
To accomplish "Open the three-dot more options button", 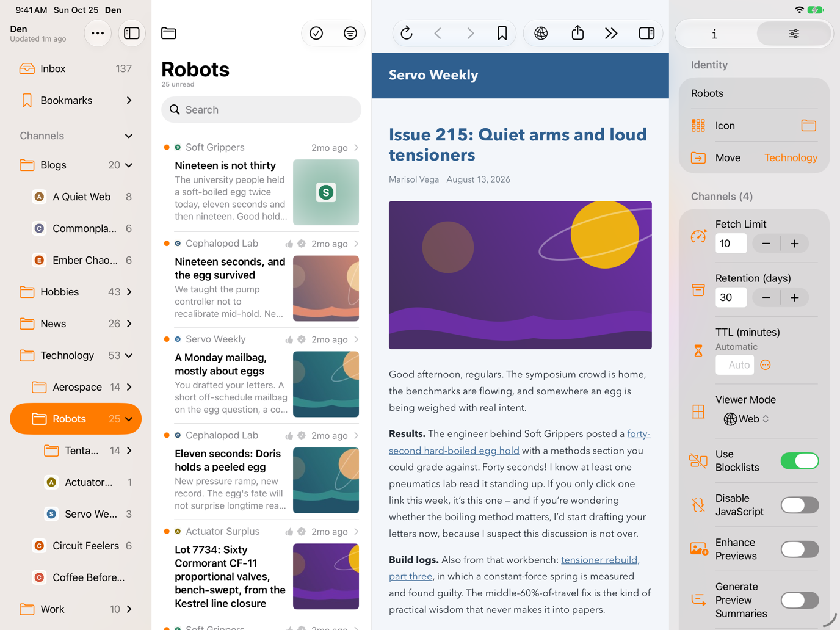I will [98, 33].
